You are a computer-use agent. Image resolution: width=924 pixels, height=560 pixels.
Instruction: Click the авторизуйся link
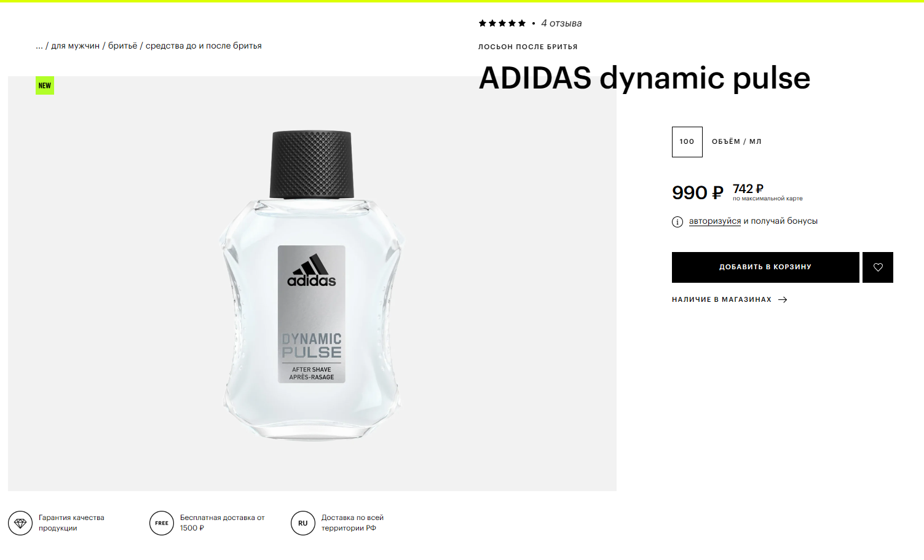714,221
